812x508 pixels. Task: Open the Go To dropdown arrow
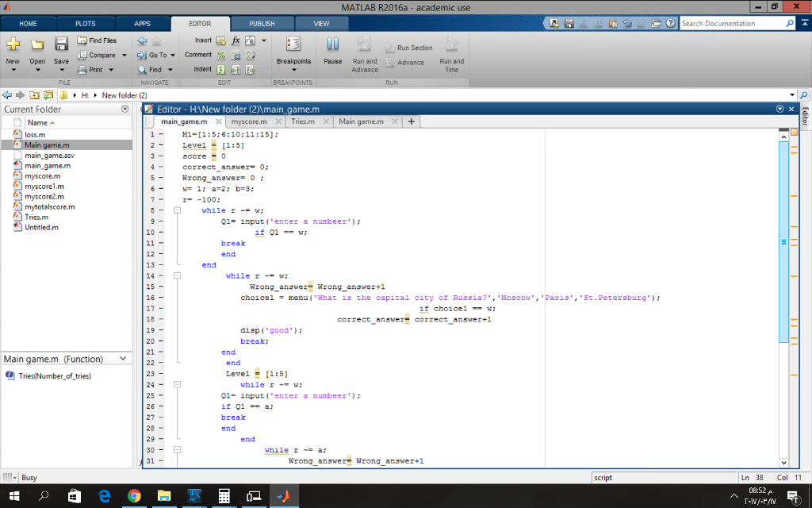point(172,55)
